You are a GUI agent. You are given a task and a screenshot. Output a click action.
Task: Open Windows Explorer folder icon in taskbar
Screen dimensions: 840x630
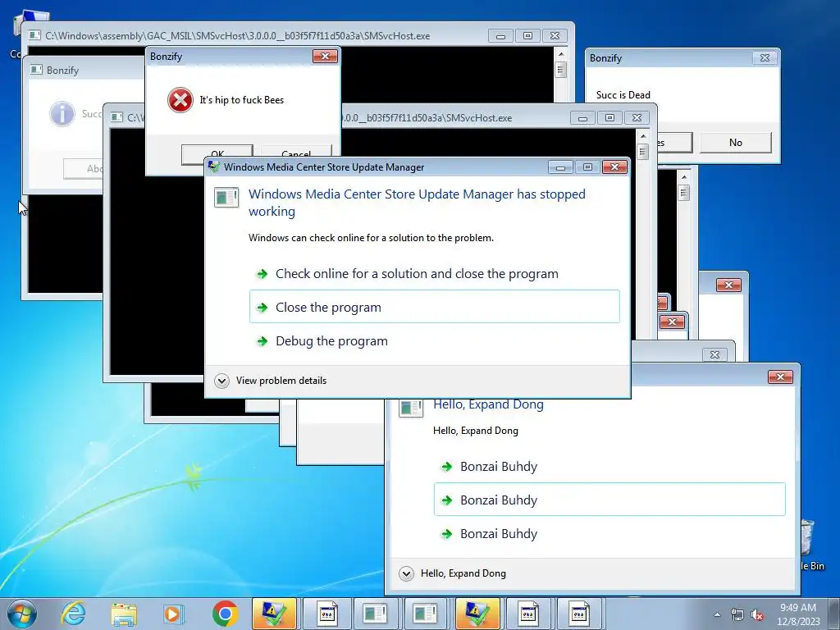tap(124, 614)
